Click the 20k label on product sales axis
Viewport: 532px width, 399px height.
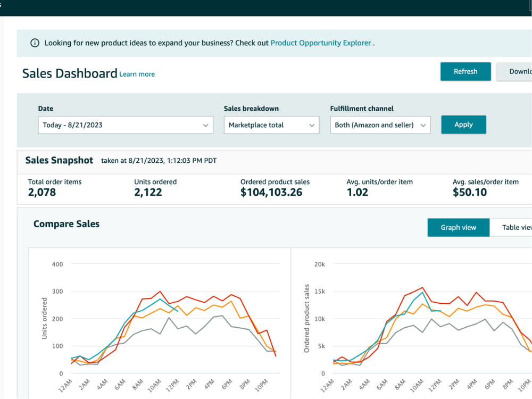(320, 264)
